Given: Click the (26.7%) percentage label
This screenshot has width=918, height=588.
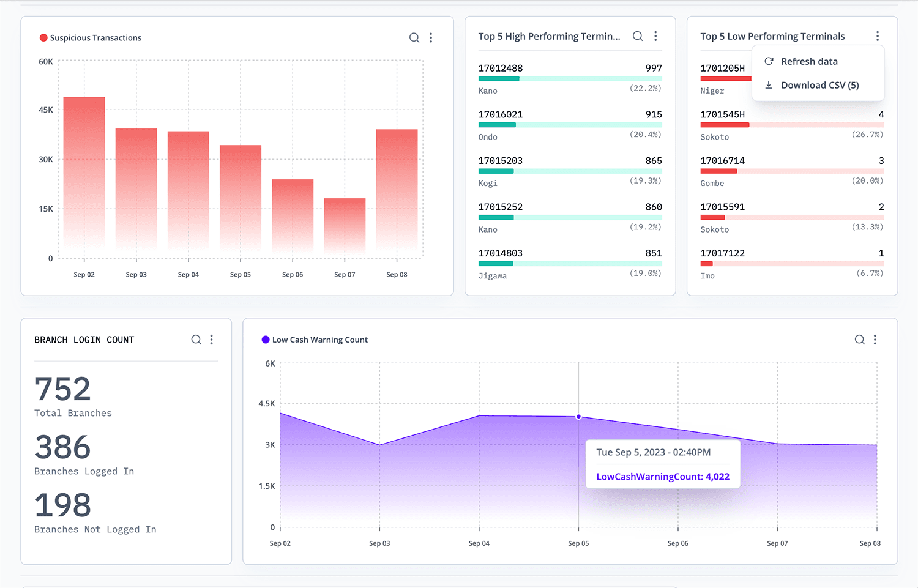Looking at the screenshot, I should click(868, 134).
